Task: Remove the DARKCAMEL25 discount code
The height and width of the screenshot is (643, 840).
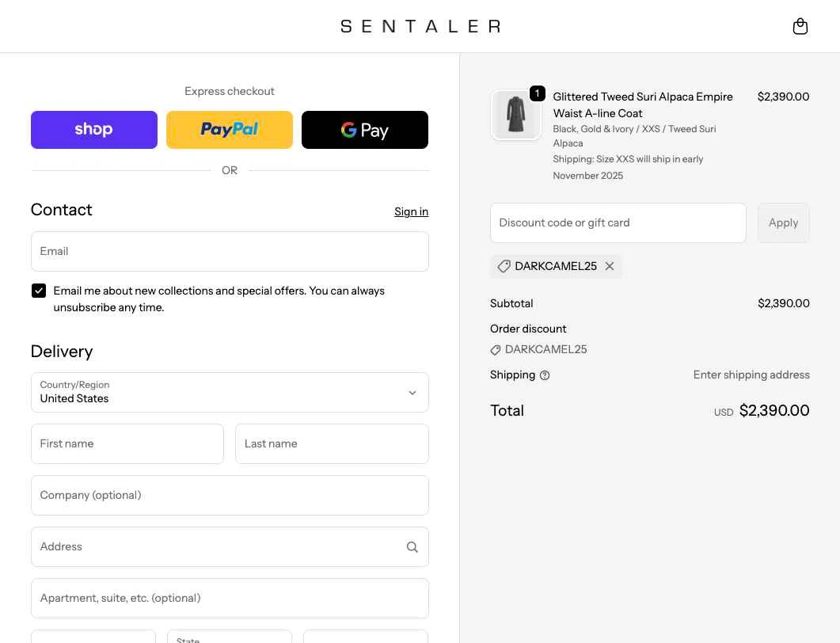Action: point(610,266)
